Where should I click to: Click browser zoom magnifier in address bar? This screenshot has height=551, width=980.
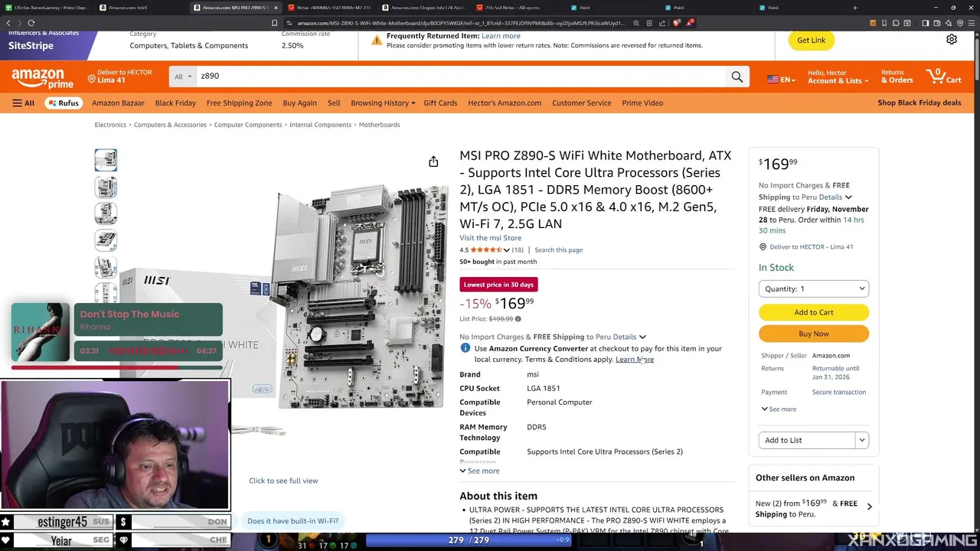635,23
